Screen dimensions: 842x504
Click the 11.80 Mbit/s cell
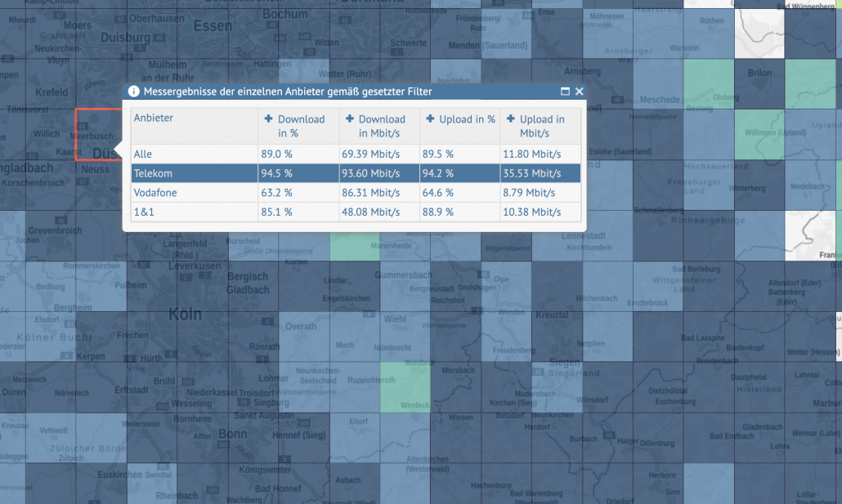tap(540, 154)
